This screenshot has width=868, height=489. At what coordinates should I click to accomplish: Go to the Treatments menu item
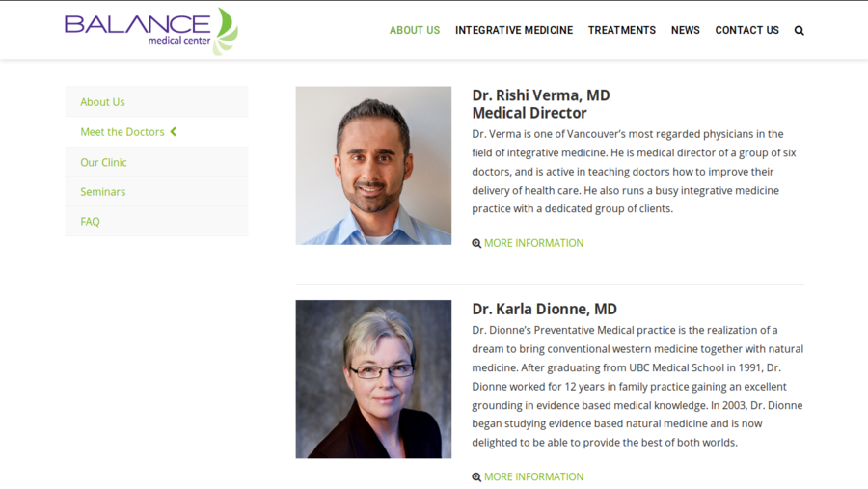pyautogui.click(x=622, y=31)
